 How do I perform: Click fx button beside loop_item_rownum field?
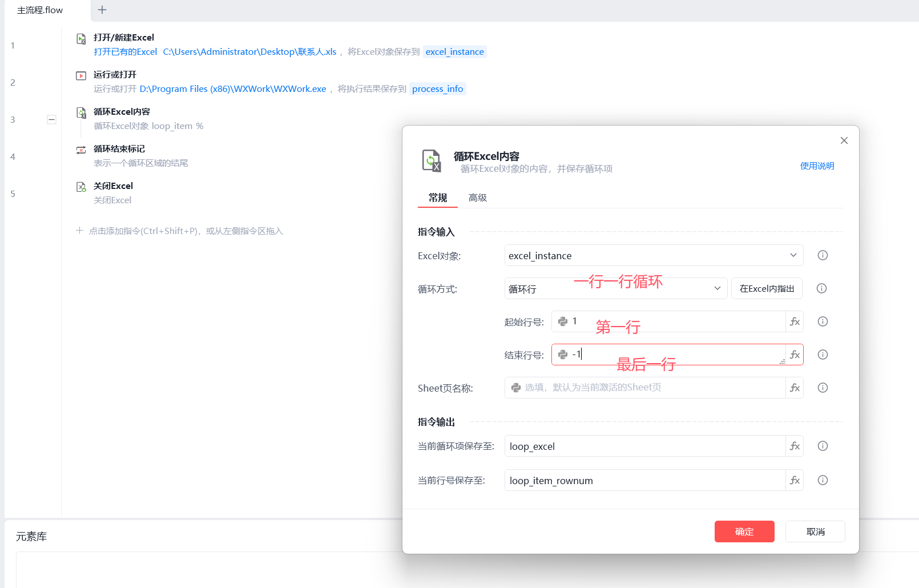pos(795,480)
